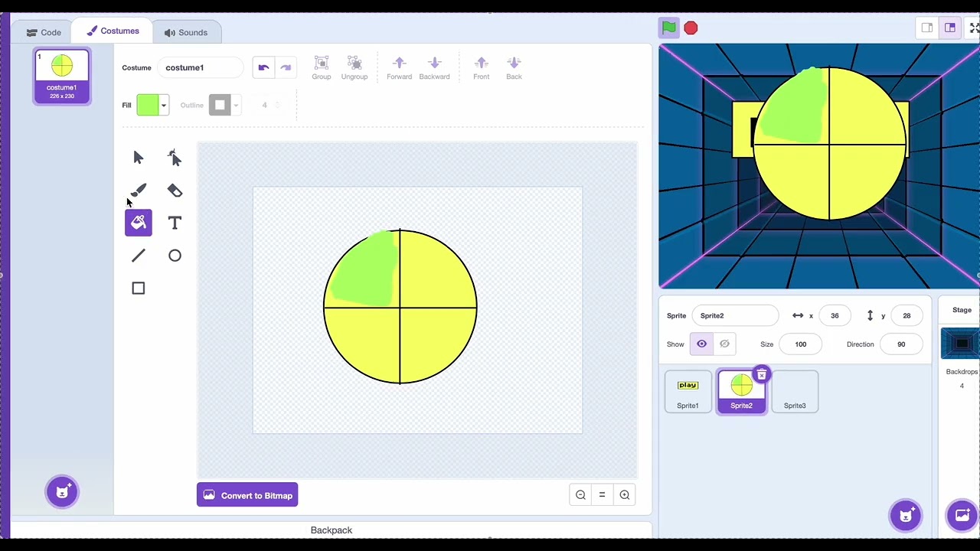
Task: Select Sprite2 thumbnail
Action: 741,392
